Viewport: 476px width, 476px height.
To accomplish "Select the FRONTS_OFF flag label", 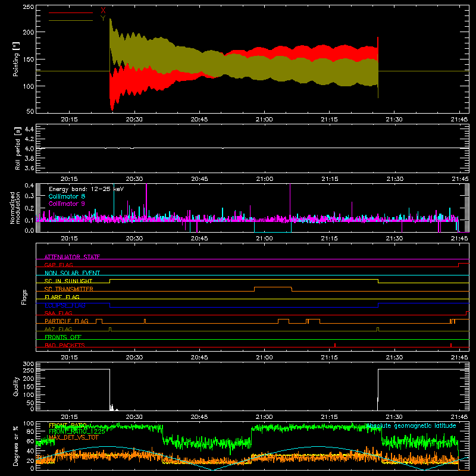I will 63,337.
